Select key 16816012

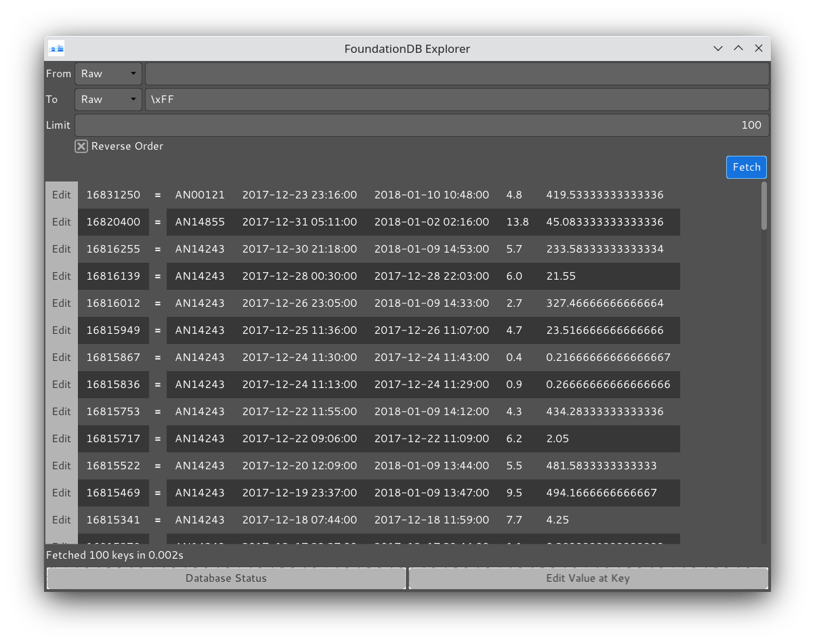pos(113,303)
